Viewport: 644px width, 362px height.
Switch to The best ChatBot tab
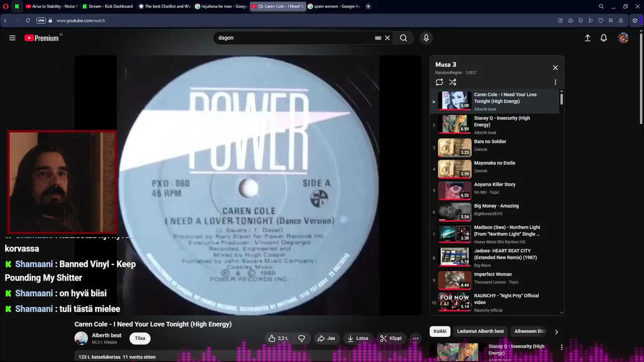(x=165, y=7)
